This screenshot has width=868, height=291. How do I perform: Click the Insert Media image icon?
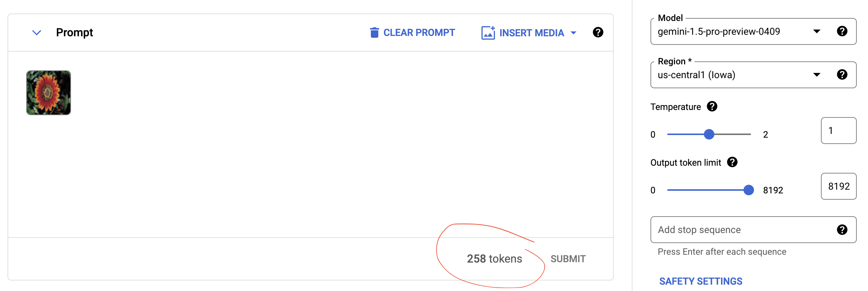488,33
